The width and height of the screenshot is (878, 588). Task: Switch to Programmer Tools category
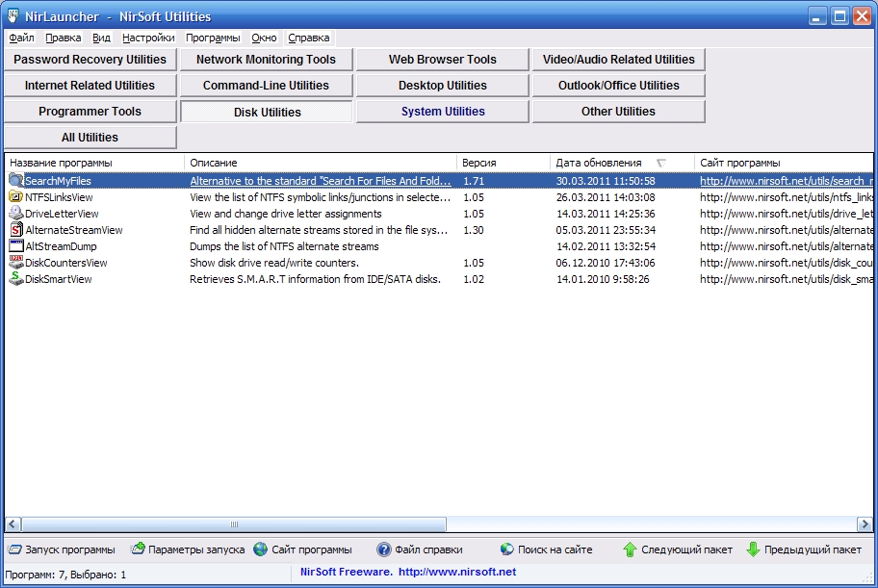(90, 112)
